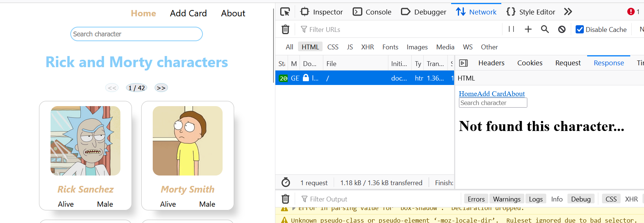Screen dimensions: 644x223
Task: Sort by Initiator column header
Action: [399, 64]
